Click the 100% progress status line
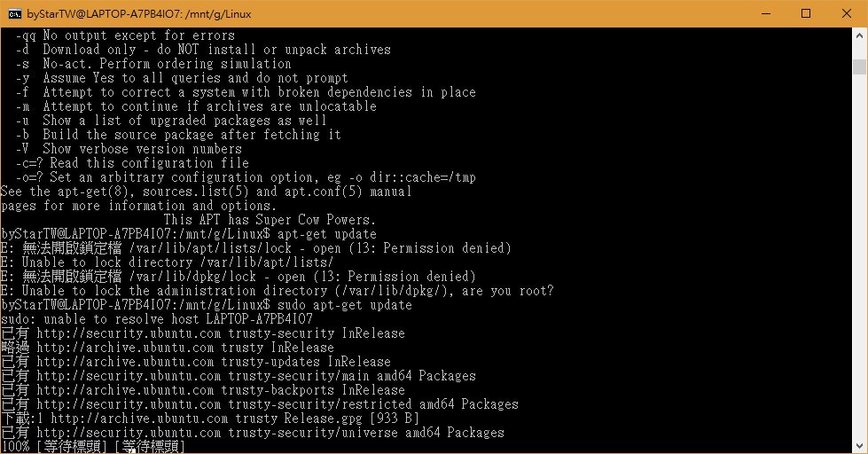The width and height of the screenshot is (868, 454). pos(93,446)
